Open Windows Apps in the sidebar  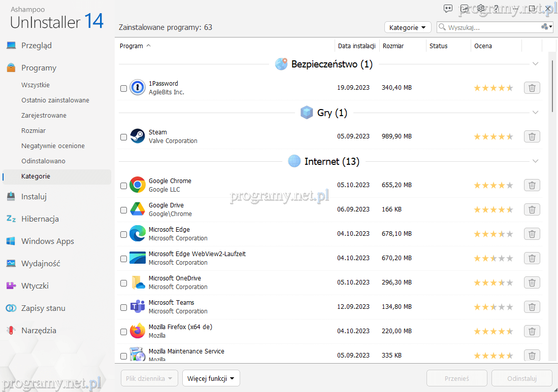tap(47, 241)
